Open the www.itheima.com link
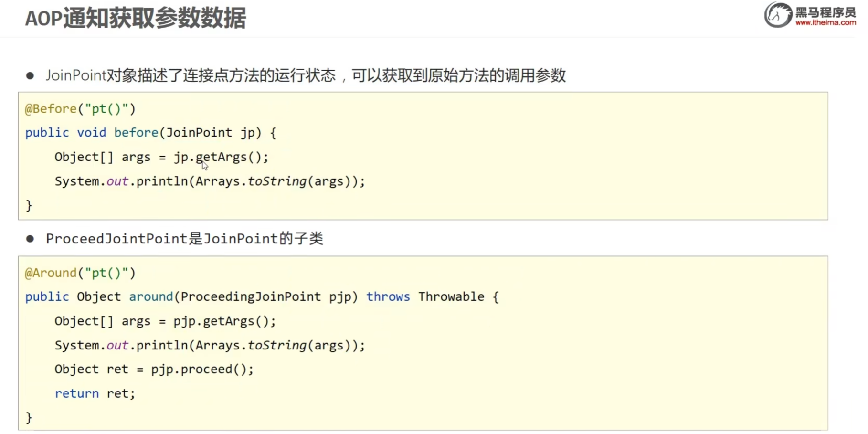This screenshot has width=868, height=434. click(826, 22)
